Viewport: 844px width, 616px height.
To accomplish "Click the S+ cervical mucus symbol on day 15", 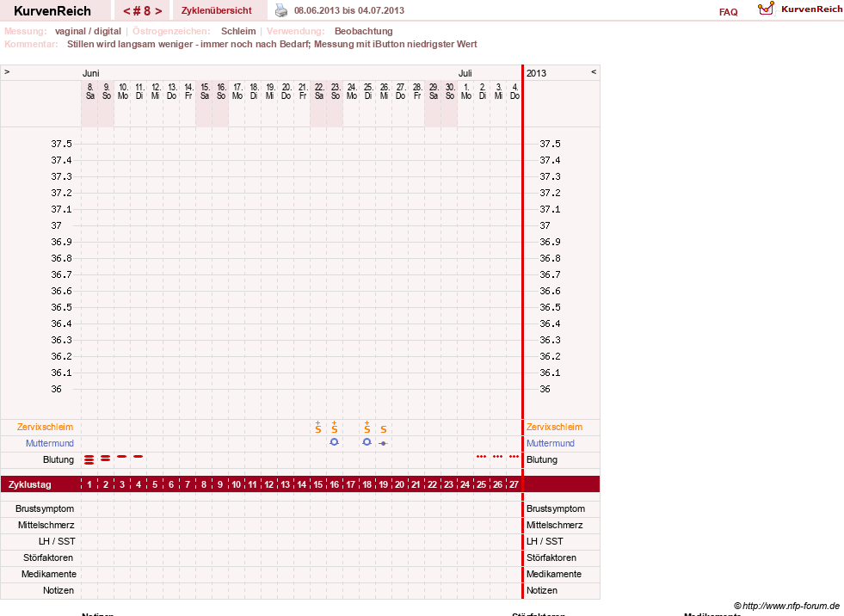I will 318,427.
